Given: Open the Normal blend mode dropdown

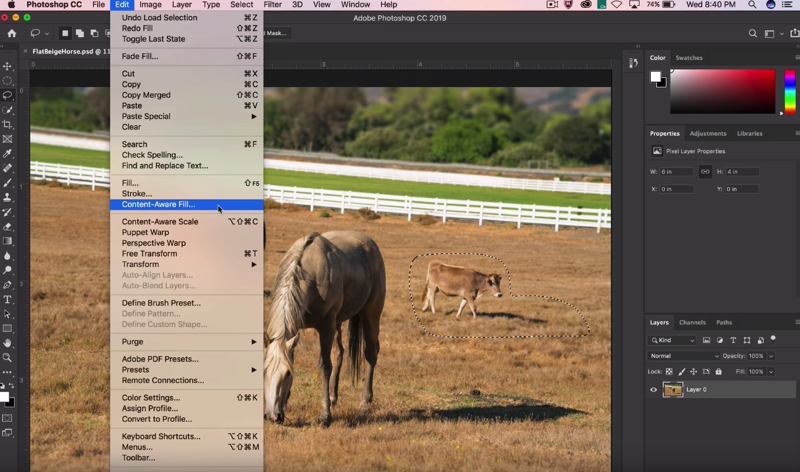Looking at the screenshot, I should click(x=684, y=356).
